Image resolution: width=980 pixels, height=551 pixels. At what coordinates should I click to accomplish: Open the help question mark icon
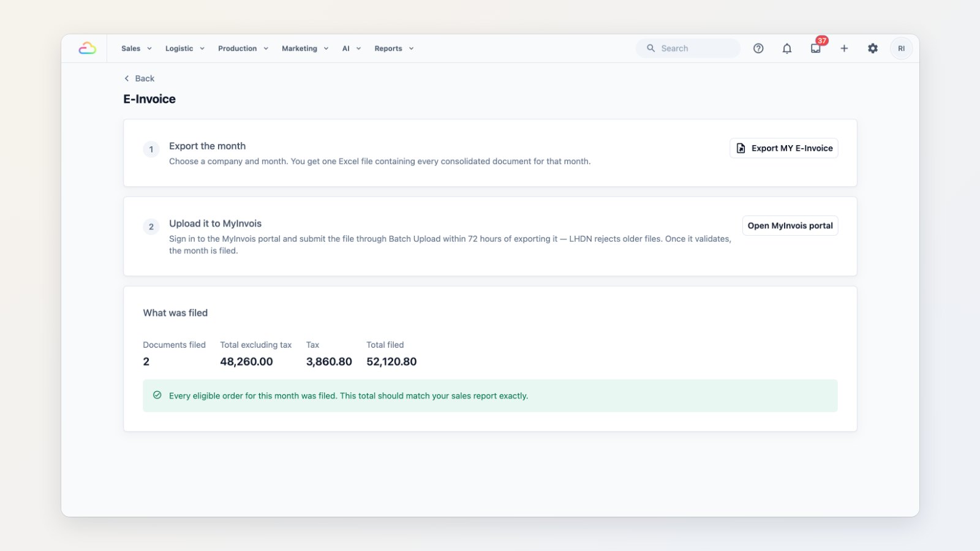click(x=758, y=48)
